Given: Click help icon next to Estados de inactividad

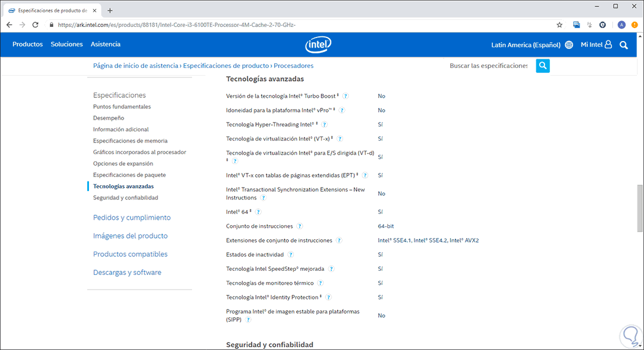Looking at the screenshot, I should point(291,255).
